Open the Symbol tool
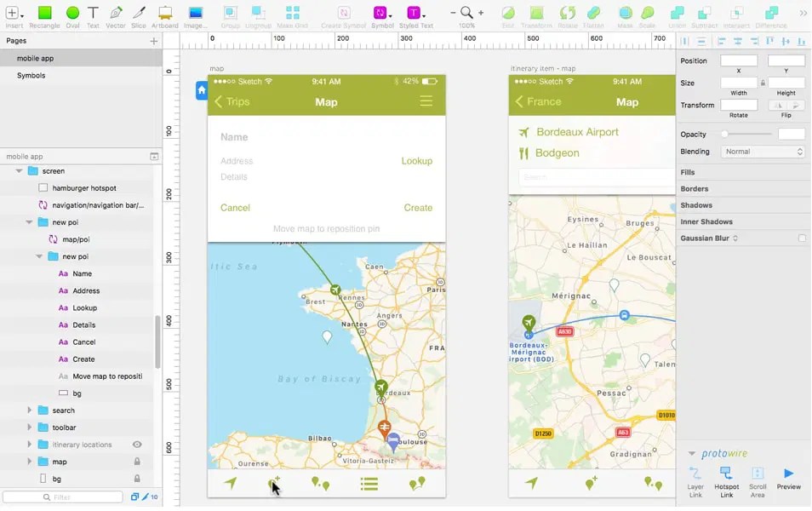This screenshot has width=812, height=511. [x=380, y=13]
